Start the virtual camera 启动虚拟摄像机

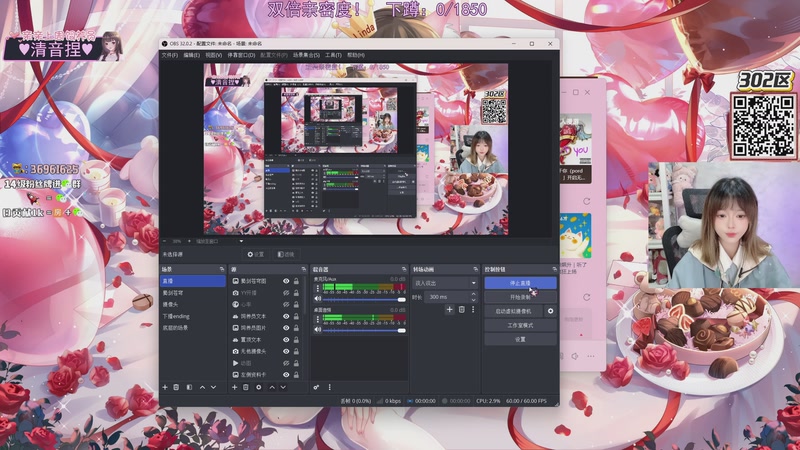(x=514, y=311)
